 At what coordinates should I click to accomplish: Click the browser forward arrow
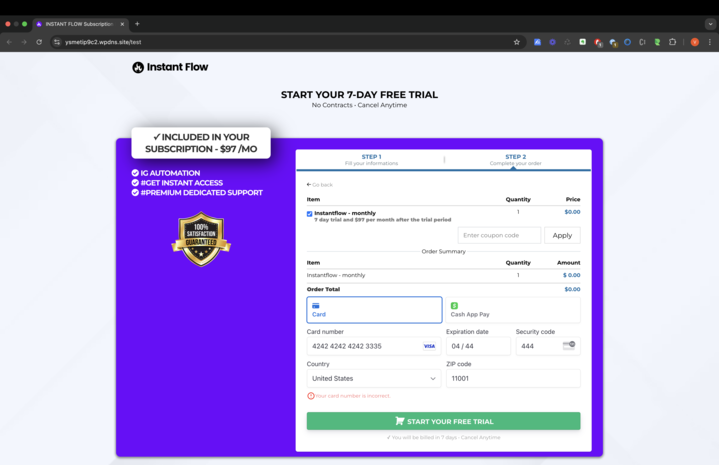24,42
